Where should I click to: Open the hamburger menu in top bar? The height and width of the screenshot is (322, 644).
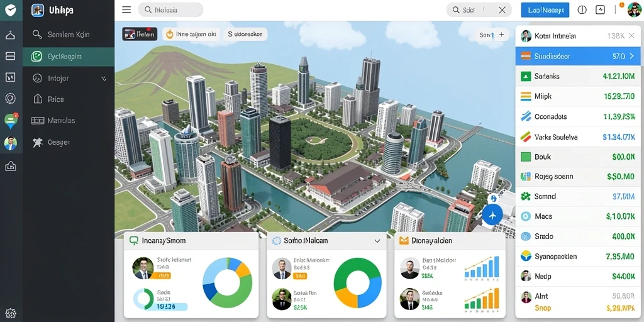point(126,10)
